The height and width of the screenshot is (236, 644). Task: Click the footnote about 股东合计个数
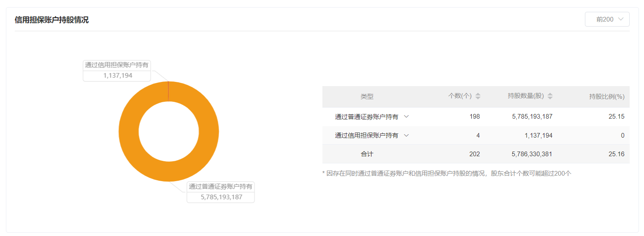point(446,173)
